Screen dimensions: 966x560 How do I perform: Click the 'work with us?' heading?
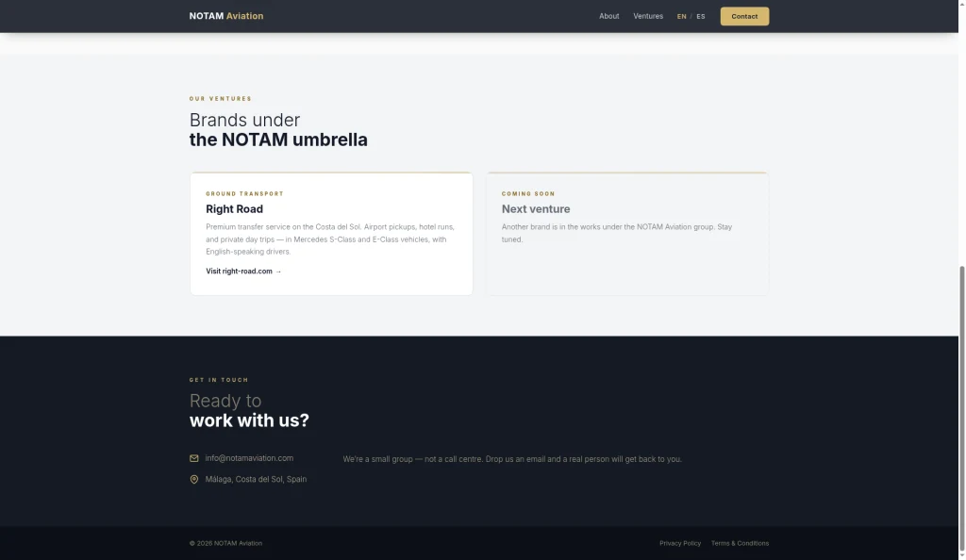(x=249, y=420)
